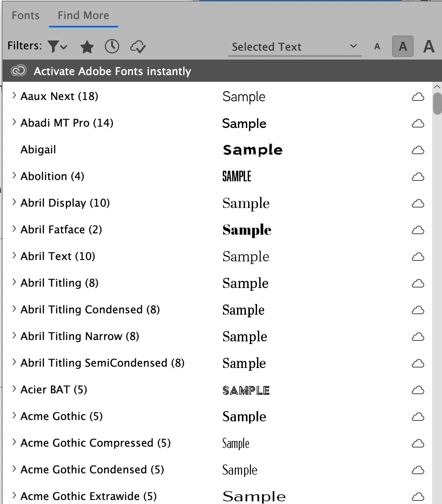The height and width of the screenshot is (504, 442).
Task: Toggle the activated fonts cloud filter
Action: (x=138, y=47)
